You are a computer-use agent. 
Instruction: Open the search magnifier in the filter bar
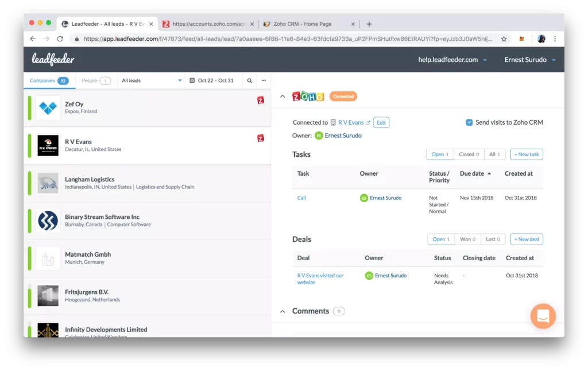pyautogui.click(x=249, y=80)
